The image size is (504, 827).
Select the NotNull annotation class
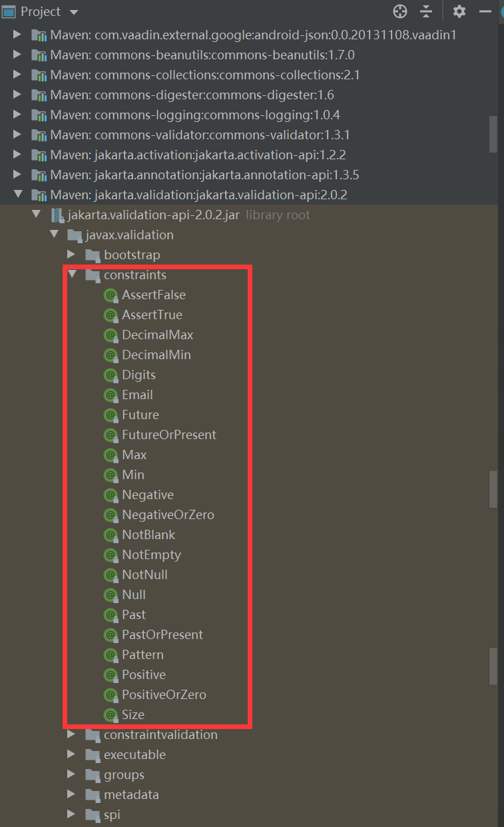(144, 574)
